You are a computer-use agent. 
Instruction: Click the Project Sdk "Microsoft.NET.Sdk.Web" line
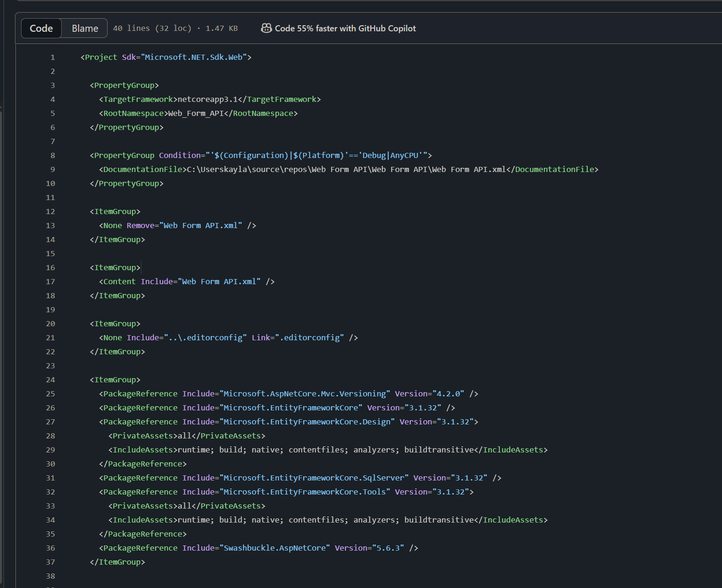tap(166, 57)
